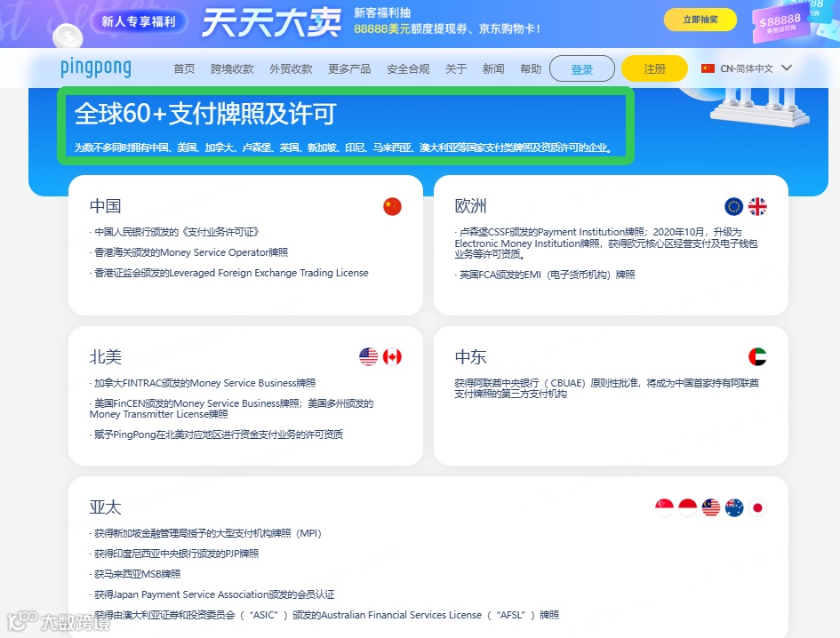Click the pingpong logo

(x=95, y=68)
